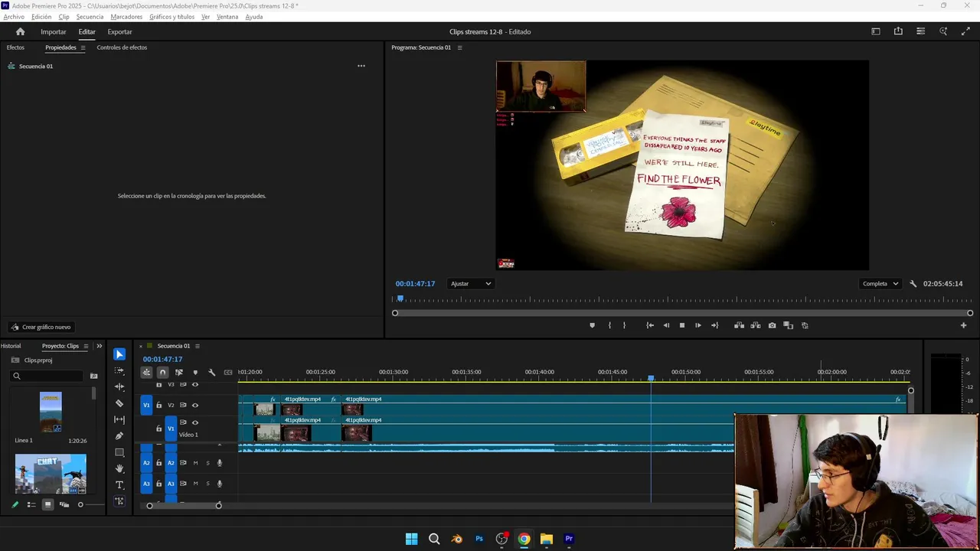This screenshot has height=551, width=980.
Task: Open the Importar workspace
Action: 54,31
